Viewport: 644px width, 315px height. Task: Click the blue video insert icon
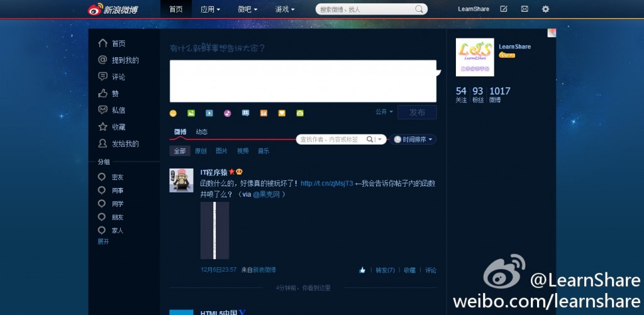(x=209, y=113)
